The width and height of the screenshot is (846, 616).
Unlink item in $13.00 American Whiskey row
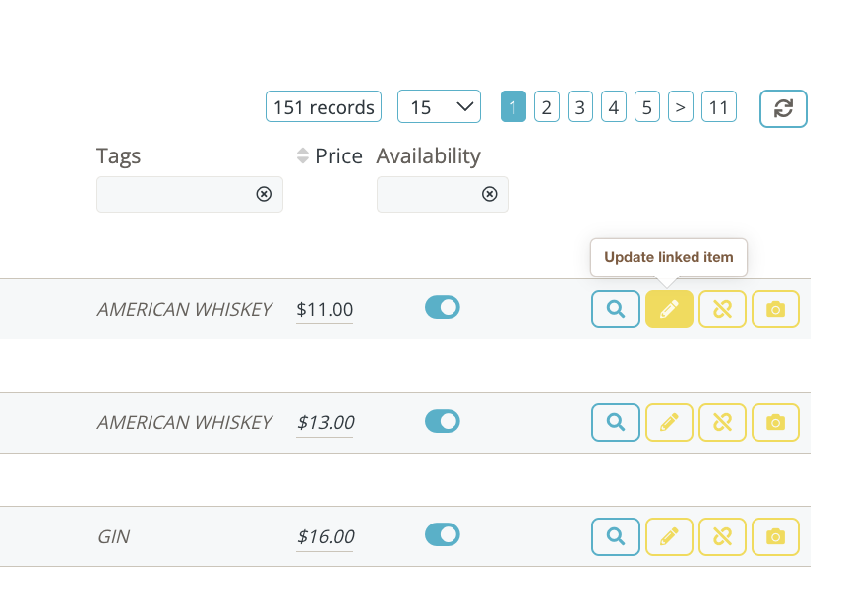pos(722,422)
